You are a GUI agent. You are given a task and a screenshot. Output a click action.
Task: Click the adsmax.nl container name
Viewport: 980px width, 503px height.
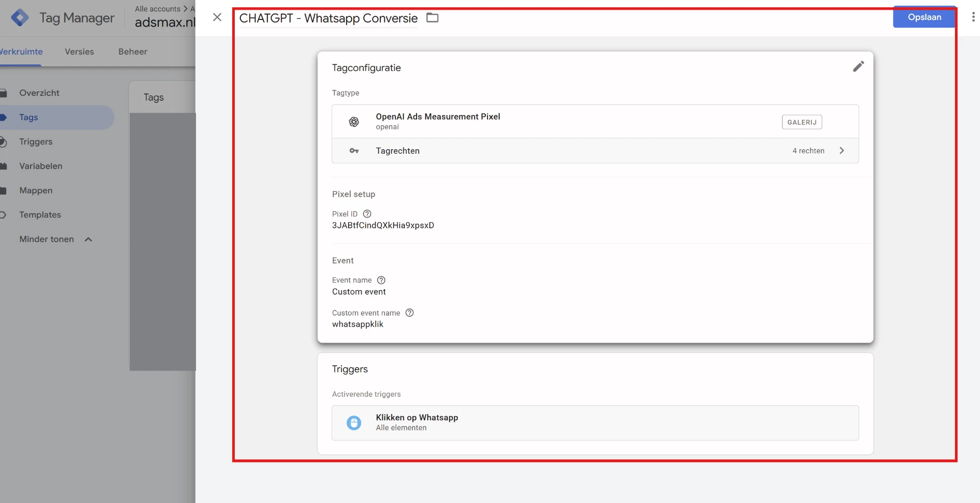point(165,22)
